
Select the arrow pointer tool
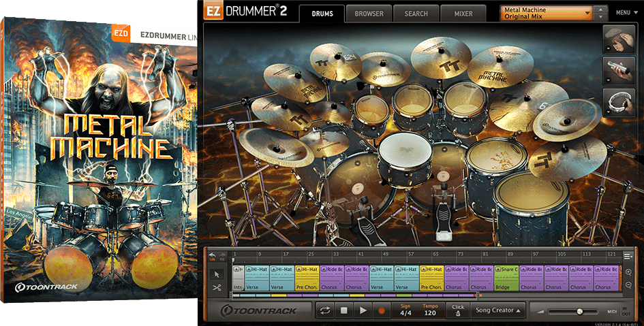pyautogui.click(x=217, y=275)
